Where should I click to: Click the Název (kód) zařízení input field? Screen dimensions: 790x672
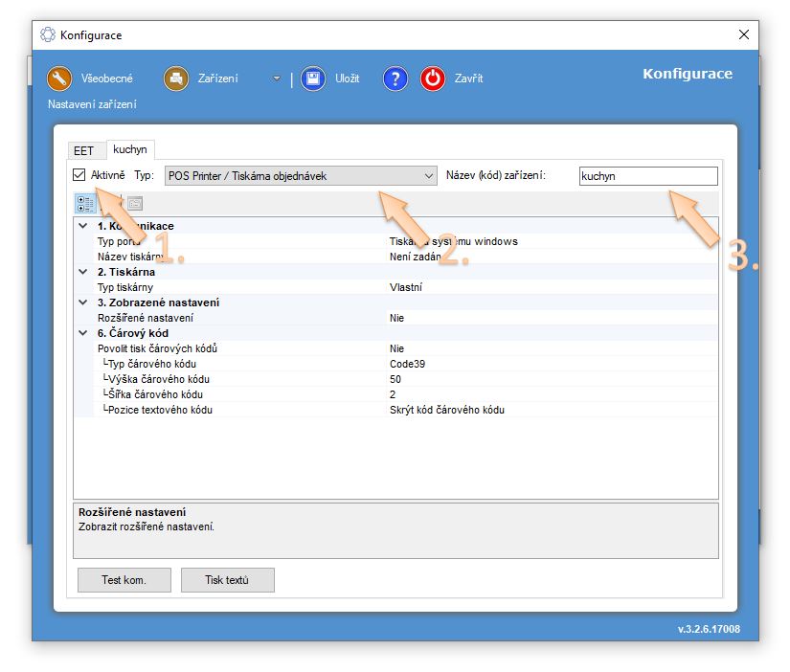coord(647,176)
